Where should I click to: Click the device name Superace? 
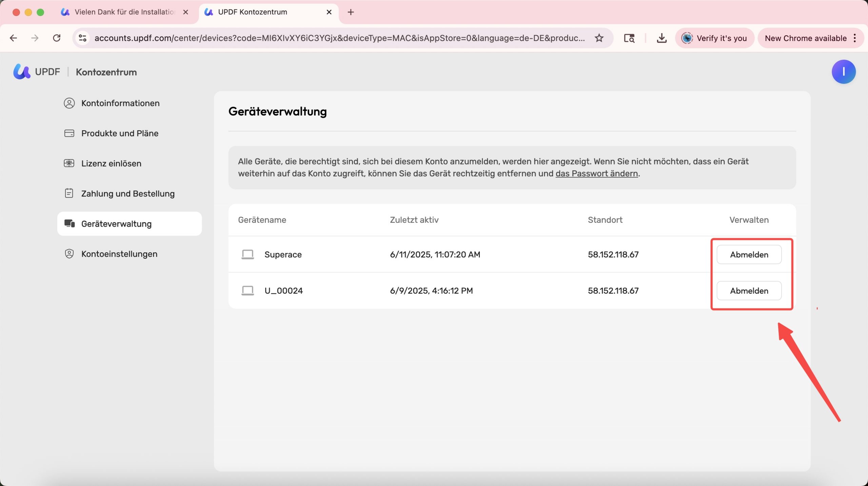[283, 254]
